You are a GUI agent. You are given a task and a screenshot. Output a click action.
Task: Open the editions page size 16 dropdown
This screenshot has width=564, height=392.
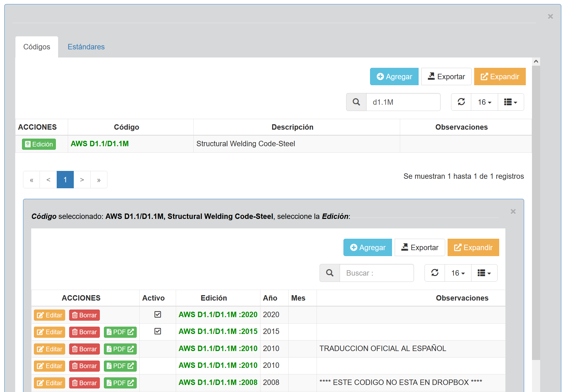pos(458,273)
